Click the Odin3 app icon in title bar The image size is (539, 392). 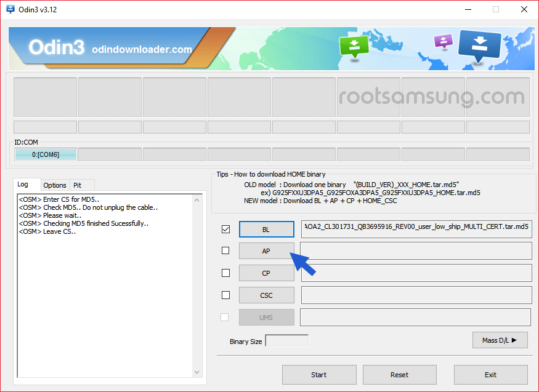tap(10, 9)
